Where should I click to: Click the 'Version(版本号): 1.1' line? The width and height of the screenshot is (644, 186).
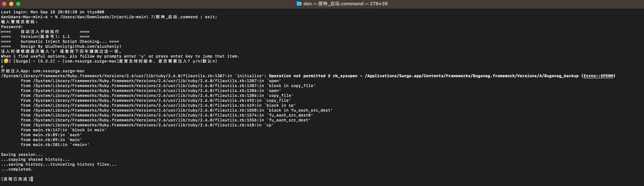point(45,37)
